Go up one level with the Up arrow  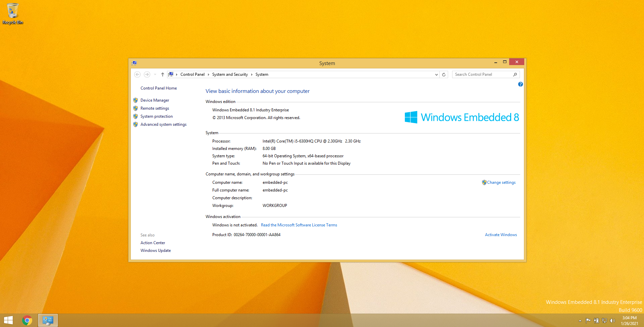163,74
